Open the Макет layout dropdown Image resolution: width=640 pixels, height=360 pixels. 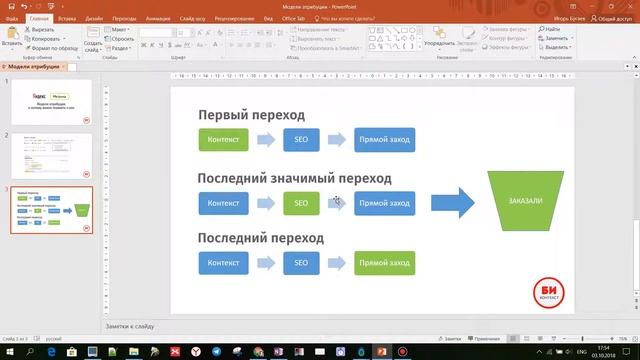tap(117, 29)
